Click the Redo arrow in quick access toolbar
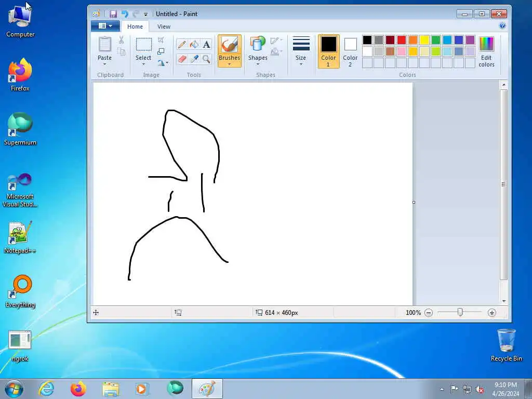The height and width of the screenshot is (399, 532). click(136, 14)
